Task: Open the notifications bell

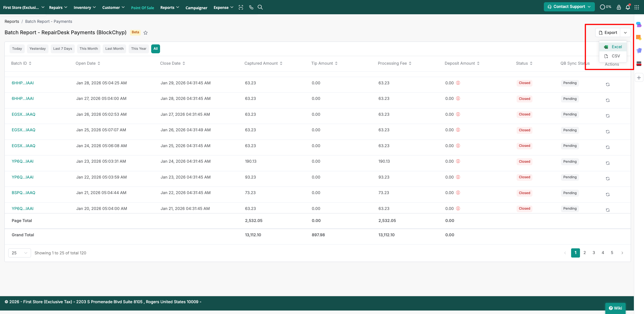Action: 628,7
